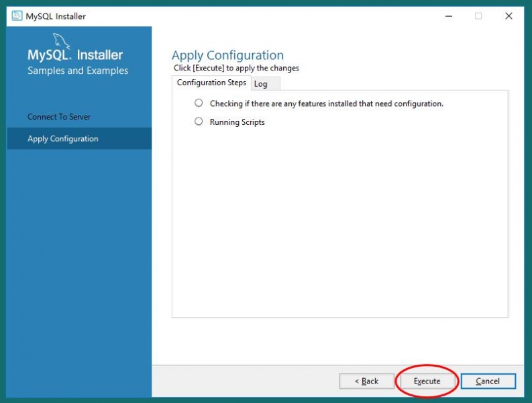Click the Apply Configuration page heading
532x403 pixels.
coord(227,55)
